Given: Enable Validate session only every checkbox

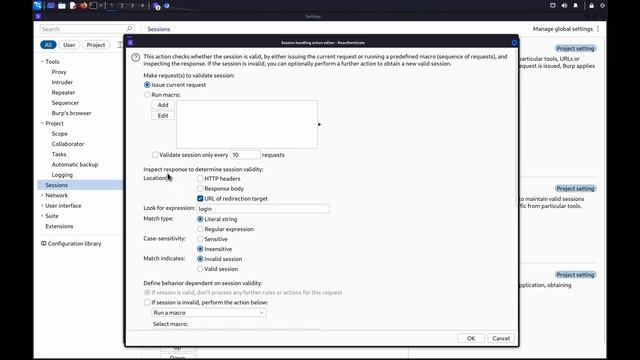Looking at the screenshot, I should (155, 155).
